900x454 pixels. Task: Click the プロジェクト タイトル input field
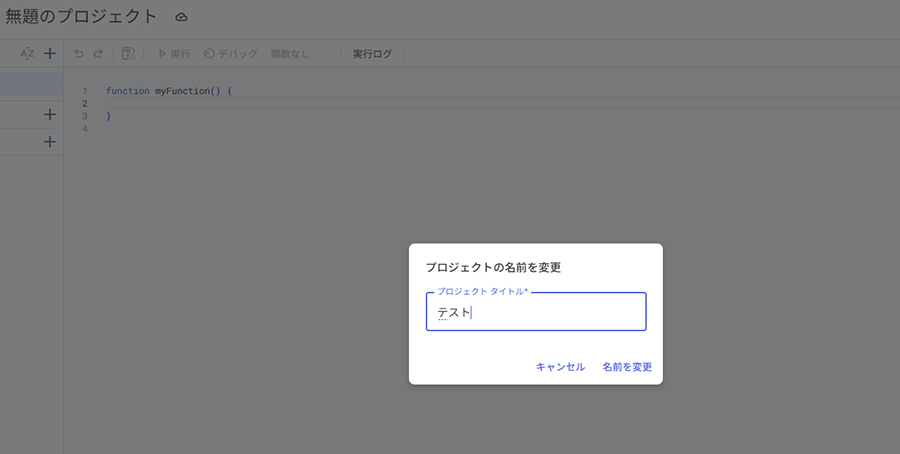click(x=536, y=313)
